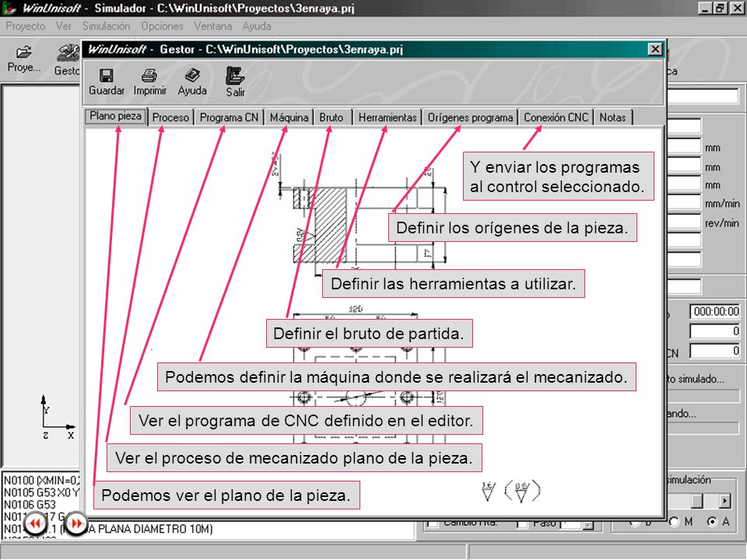Click the XYZ axis indicator in Simulador
This screenshot has height=560, width=747.
[x=58, y=418]
